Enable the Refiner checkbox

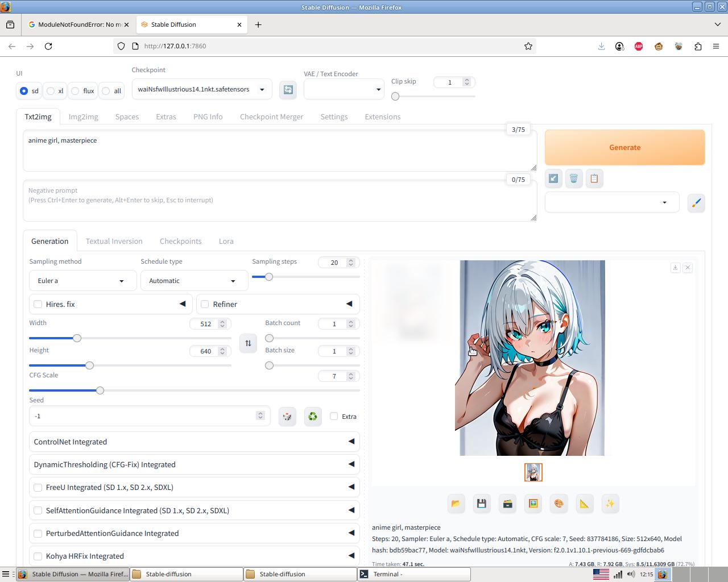[x=205, y=305]
